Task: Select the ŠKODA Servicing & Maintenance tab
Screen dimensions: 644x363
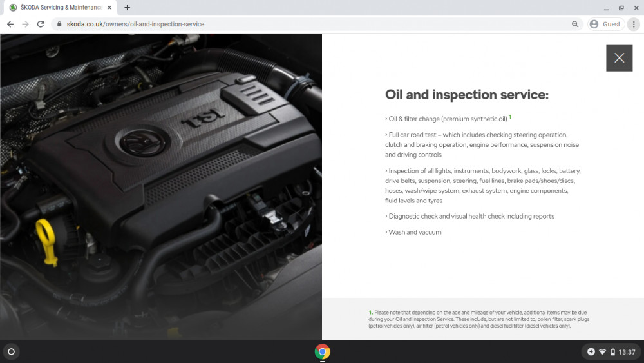Action: (59, 7)
